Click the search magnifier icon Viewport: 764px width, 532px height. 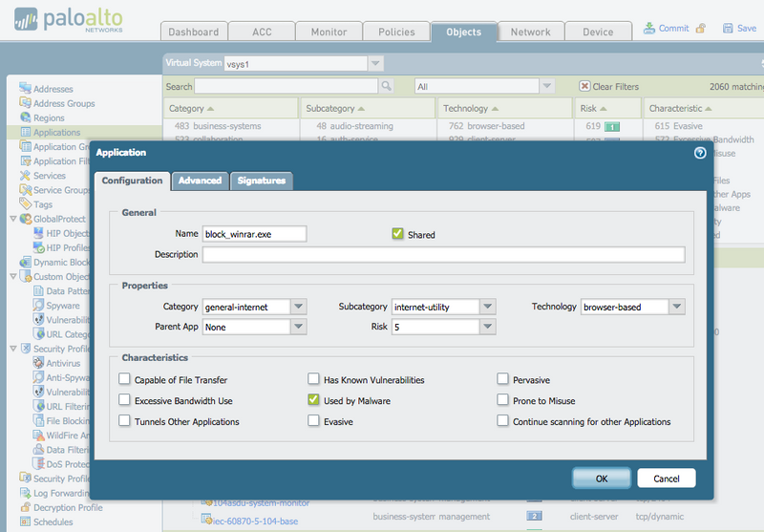click(x=387, y=87)
